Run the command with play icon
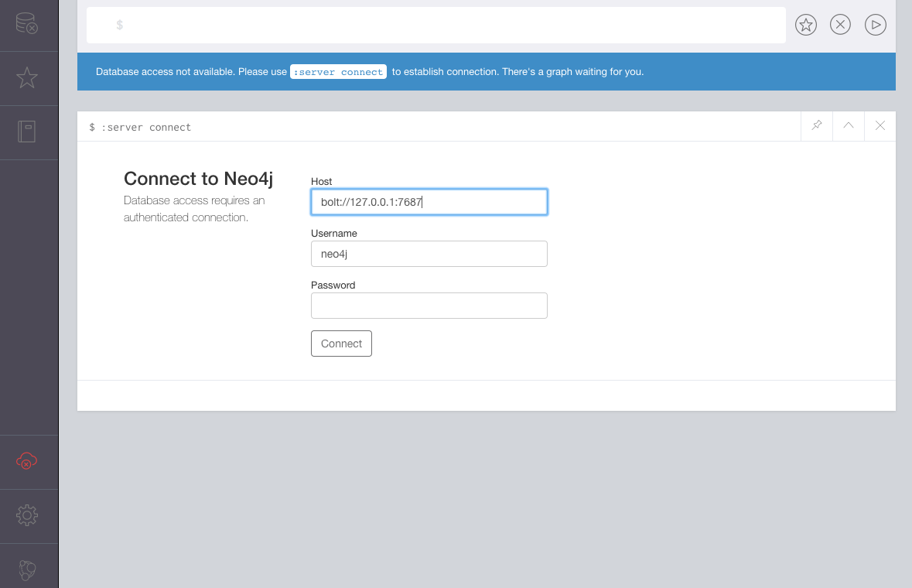912x588 pixels. tap(875, 25)
